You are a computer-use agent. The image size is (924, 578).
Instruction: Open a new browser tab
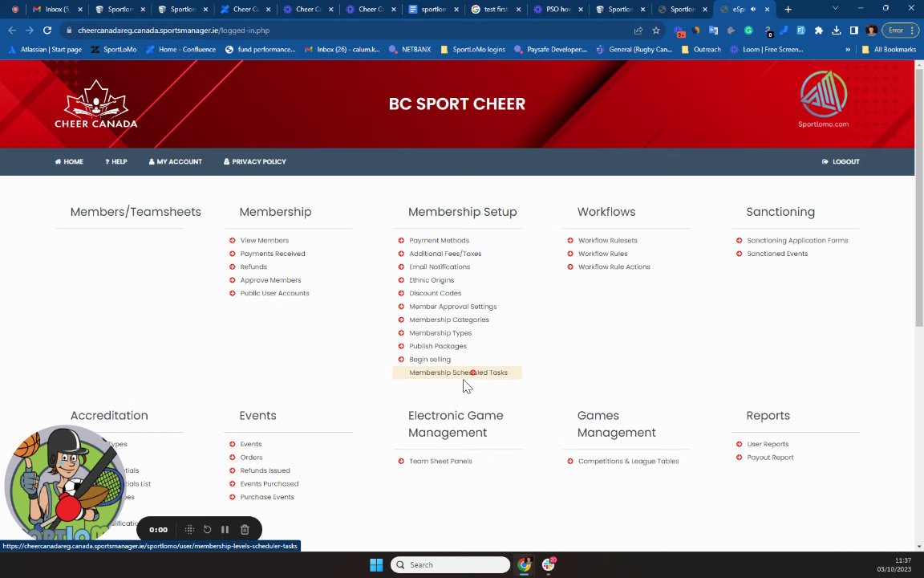tap(788, 9)
